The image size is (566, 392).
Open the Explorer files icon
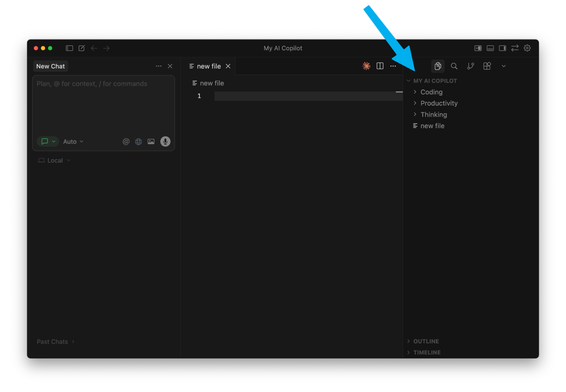(x=437, y=66)
